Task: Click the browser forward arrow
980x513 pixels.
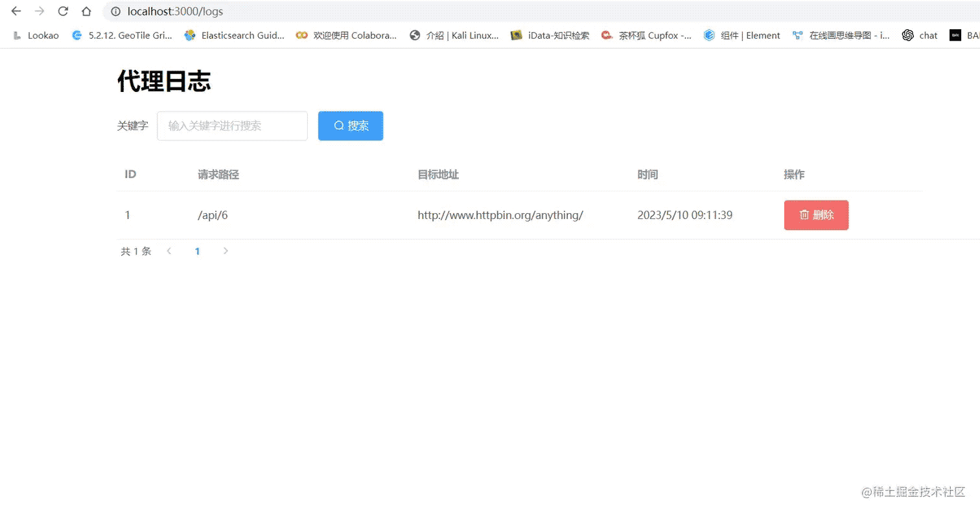Action: 40,11
